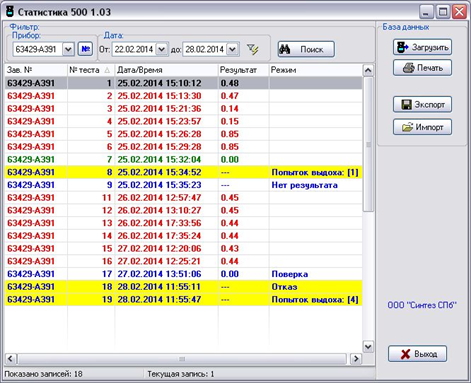Click the Загрузить button

tap(422, 47)
